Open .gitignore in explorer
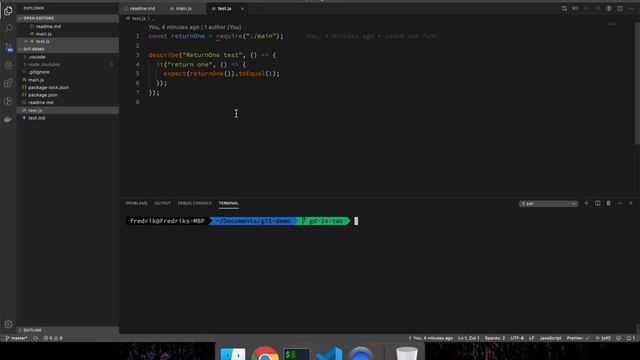The height and width of the screenshot is (360, 640). [x=68, y=72]
